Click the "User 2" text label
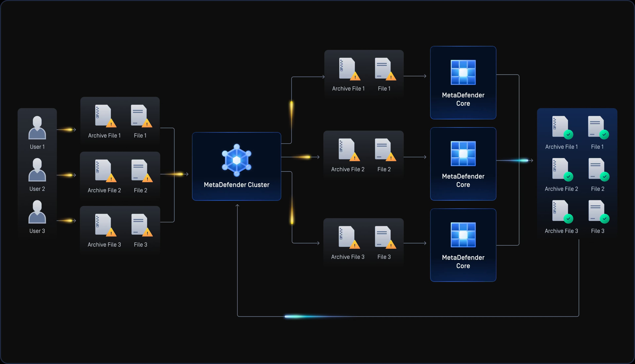The image size is (635, 364). [x=37, y=189]
